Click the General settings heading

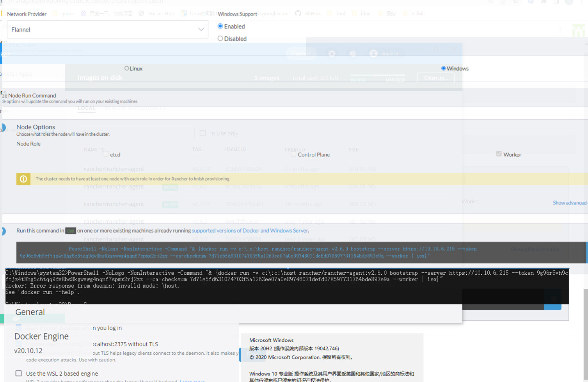tap(30, 312)
